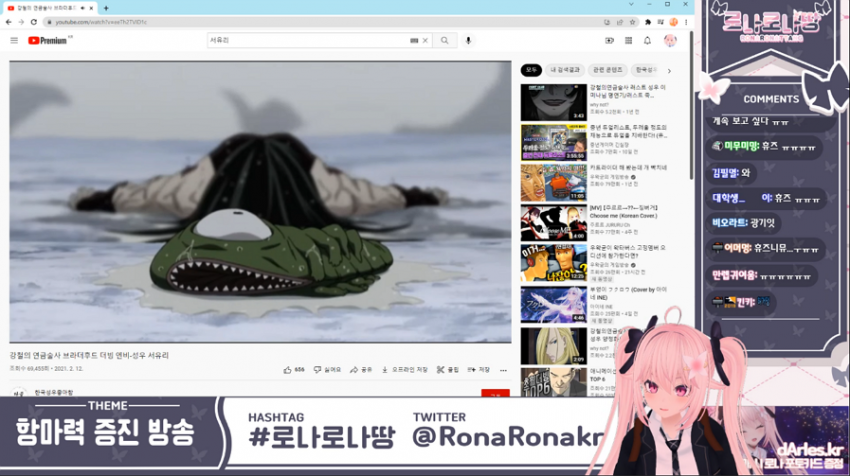Open the account avatar menu
Viewport: 850px width, 476px height.
click(x=670, y=41)
